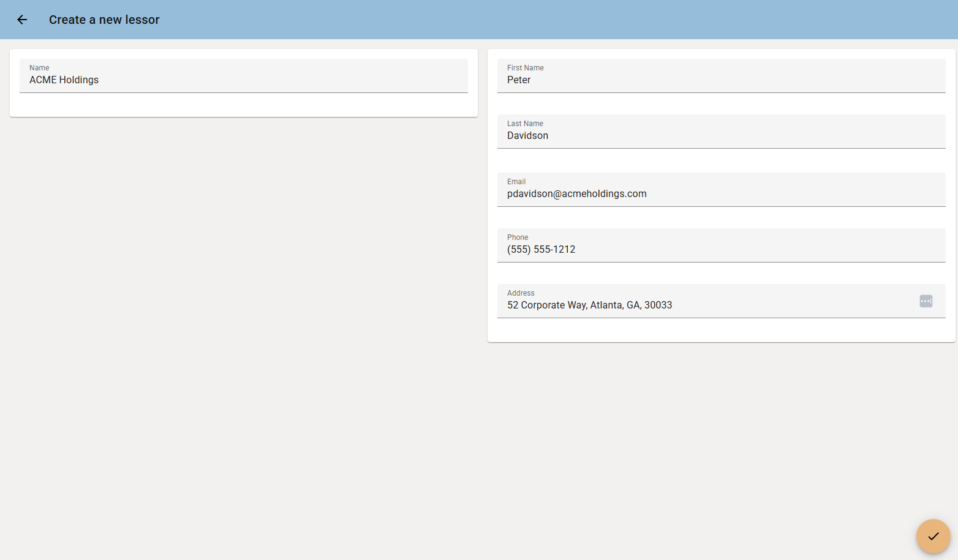Click the 'Phone' field label
958x560 pixels.
click(518, 237)
